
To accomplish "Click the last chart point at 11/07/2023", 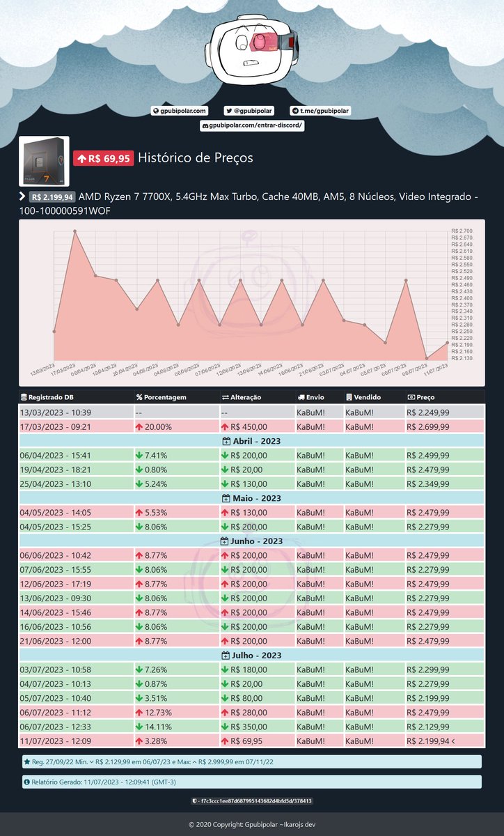I will [448, 343].
